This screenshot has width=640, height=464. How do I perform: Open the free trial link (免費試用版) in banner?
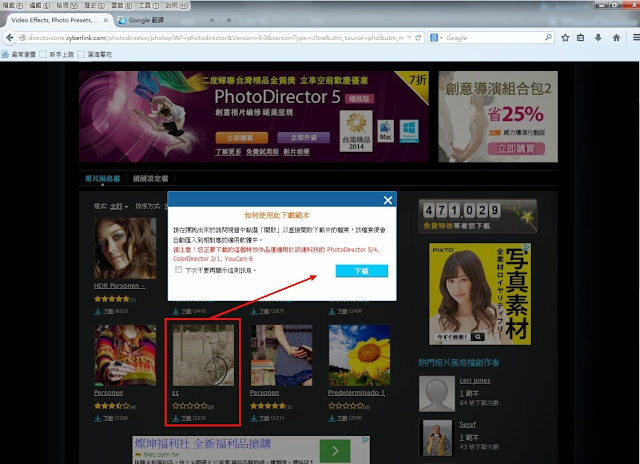click(x=262, y=152)
